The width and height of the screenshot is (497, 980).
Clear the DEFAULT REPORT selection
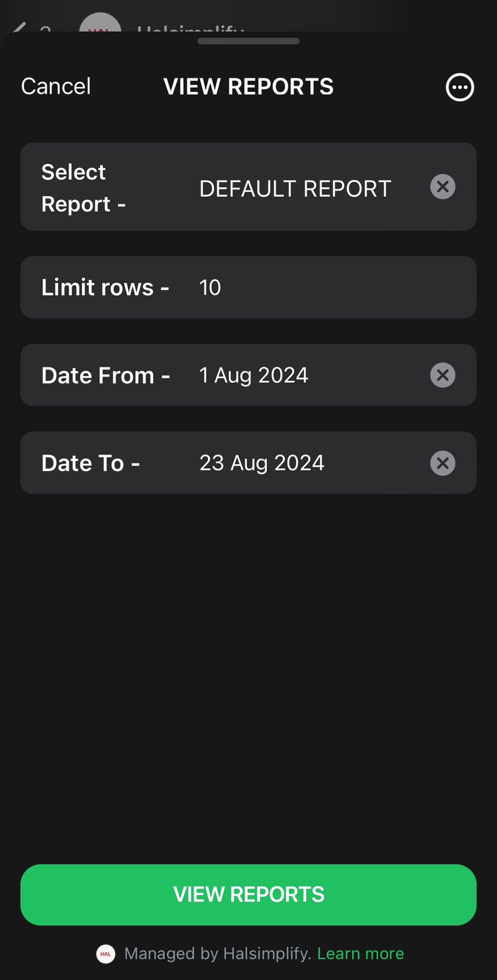point(443,186)
